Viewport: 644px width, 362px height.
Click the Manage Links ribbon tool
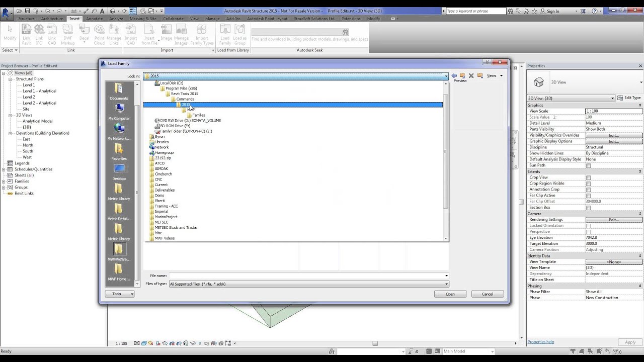pyautogui.click(x=114, y=34)
